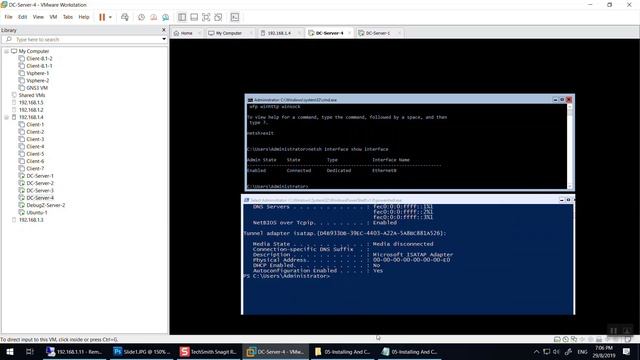Click the Ethernet0 interface name text

(x=384, y=171)
